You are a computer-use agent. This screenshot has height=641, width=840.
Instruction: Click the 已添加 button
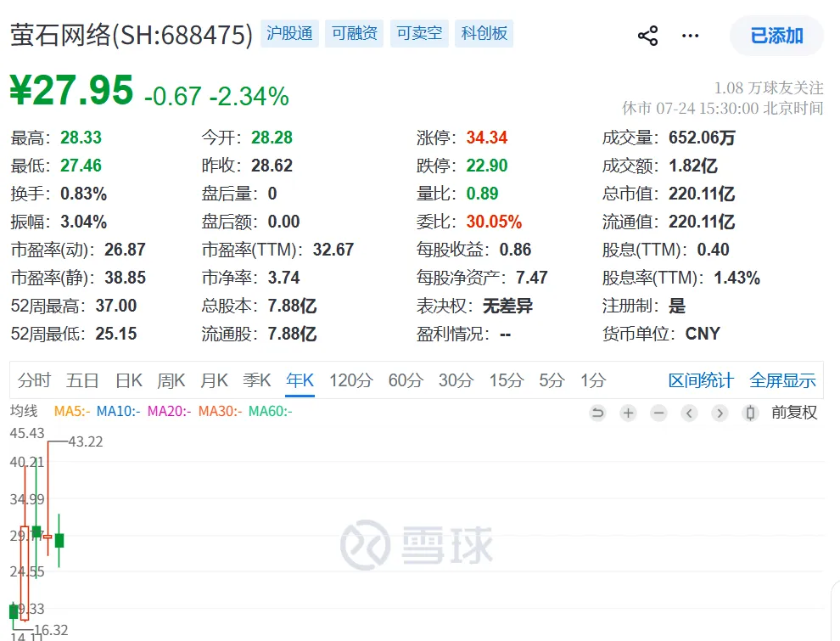point(776,36)
